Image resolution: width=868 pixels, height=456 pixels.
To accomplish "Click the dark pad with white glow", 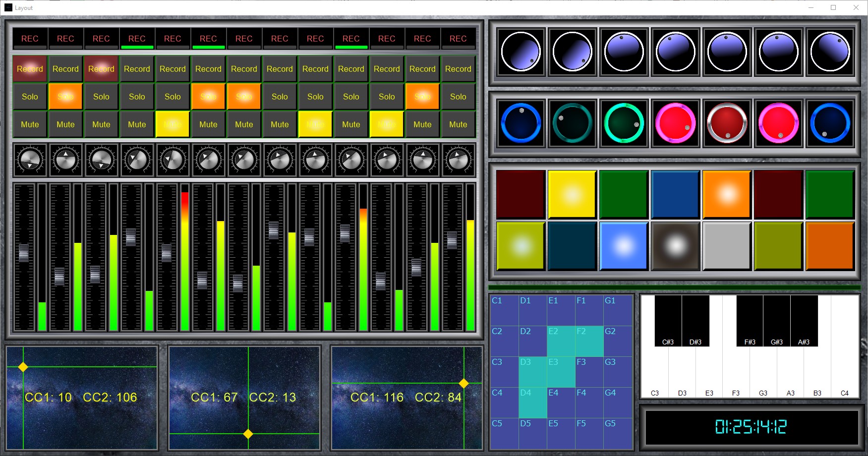I will coord(675,246).
